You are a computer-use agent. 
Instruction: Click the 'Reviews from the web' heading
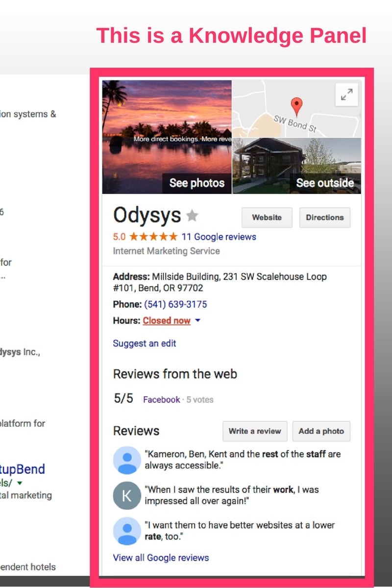[175, 374]
